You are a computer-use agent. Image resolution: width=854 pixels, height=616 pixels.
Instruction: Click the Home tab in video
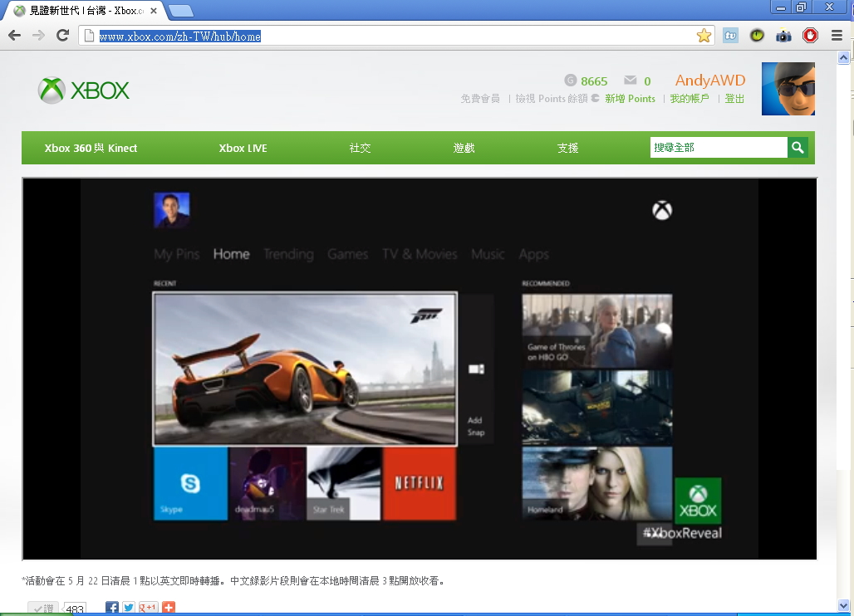pyautogui.click(x=232, y=254)
